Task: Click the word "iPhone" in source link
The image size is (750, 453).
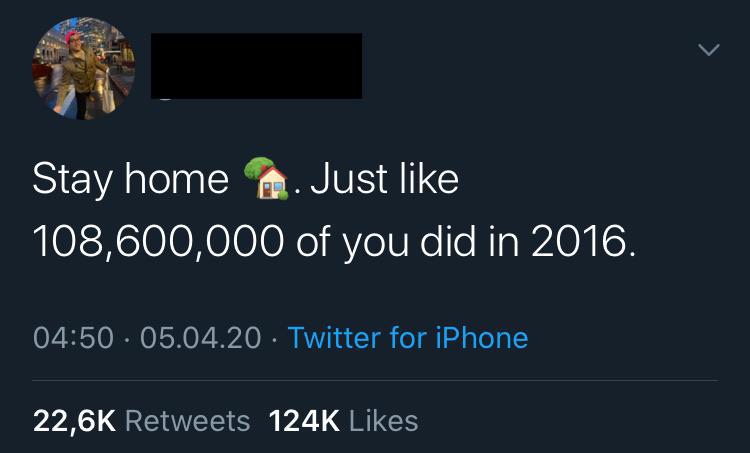Action: click(482, 338)
